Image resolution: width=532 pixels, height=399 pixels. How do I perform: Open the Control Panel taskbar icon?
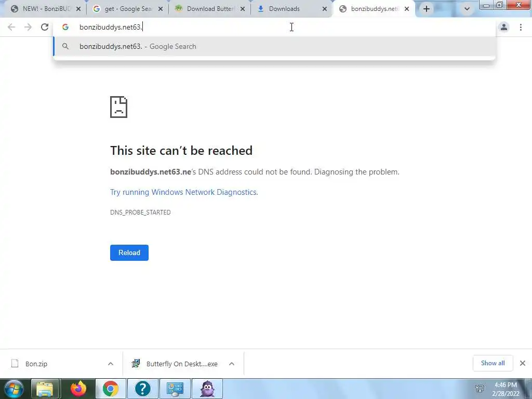[x=175, y=389]
